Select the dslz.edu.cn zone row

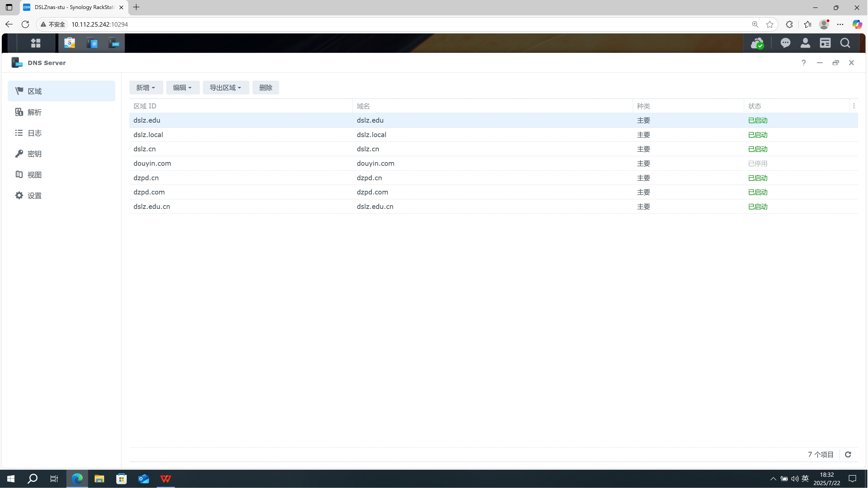(494, 206)
